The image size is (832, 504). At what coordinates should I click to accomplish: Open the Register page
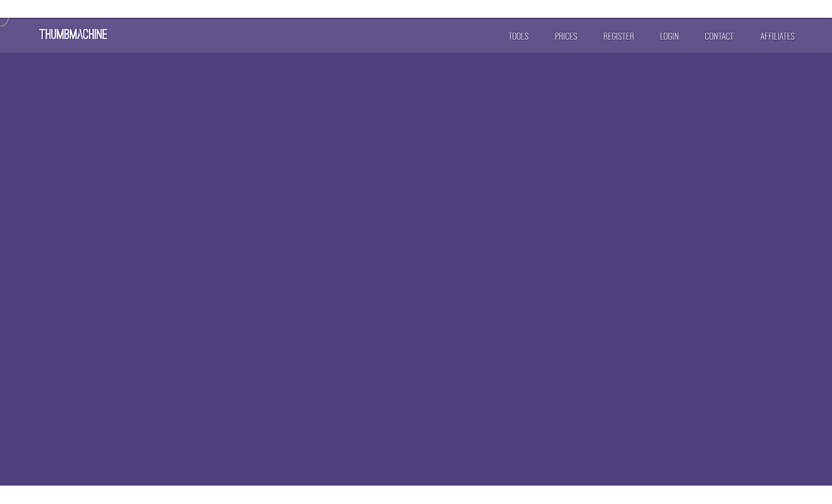point(618,36)
